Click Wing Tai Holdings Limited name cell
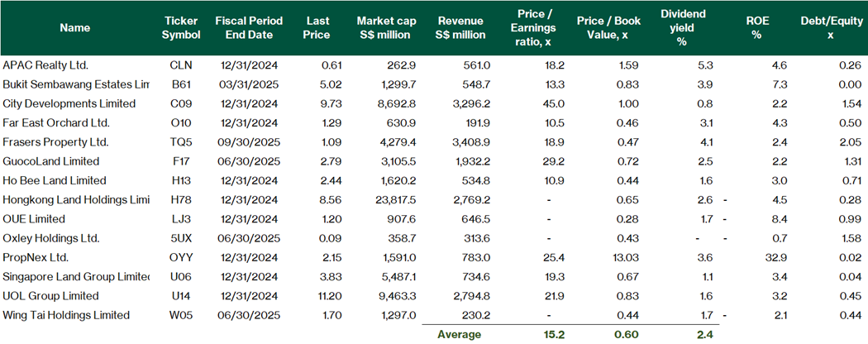Viewport: 868px width, 344px height. pos(66,315)
